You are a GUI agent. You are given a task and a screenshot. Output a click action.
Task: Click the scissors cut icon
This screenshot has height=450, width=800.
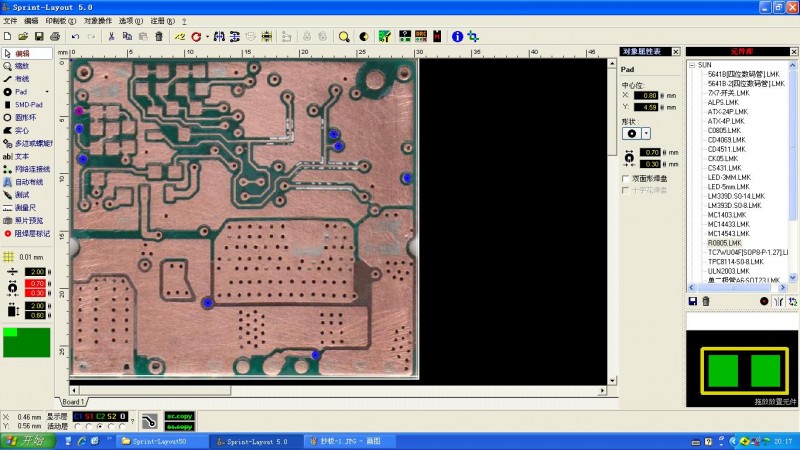[111, 37]
